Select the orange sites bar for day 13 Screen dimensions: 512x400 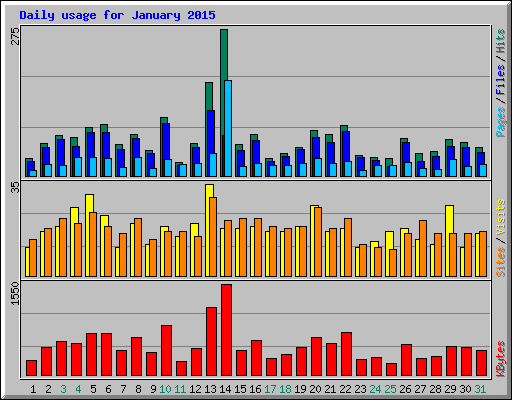point(213,237)
